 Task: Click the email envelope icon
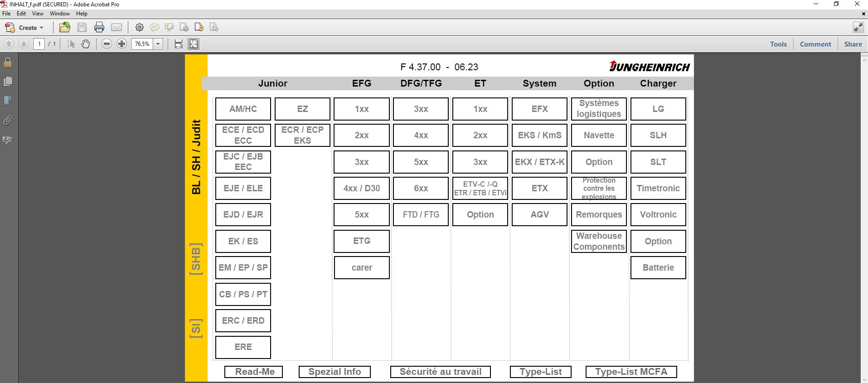coord(116,27)
